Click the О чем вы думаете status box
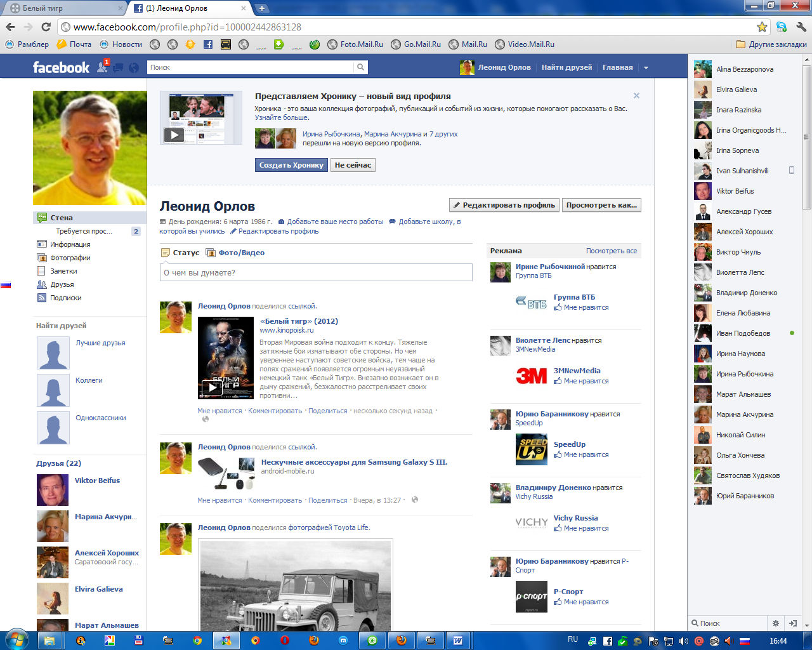812x650 pixels. pyautogui.click(x=316, y=272)
